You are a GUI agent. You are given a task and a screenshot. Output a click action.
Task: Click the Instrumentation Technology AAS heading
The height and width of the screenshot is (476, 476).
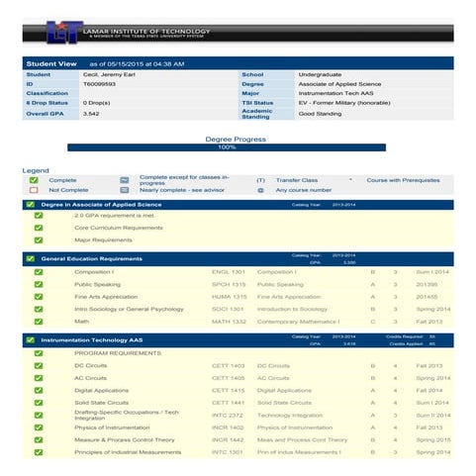tap(92, 340)
